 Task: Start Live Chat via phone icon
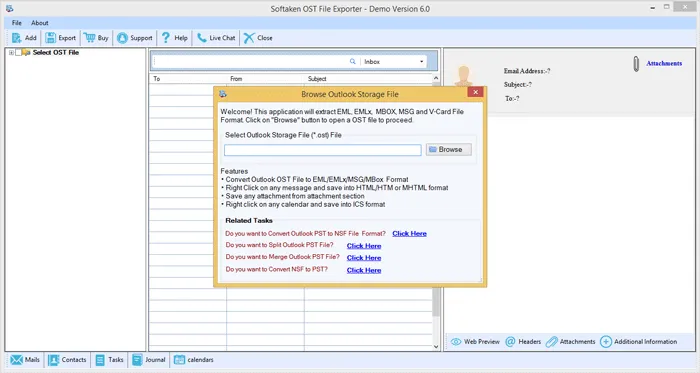pos(202,38)
